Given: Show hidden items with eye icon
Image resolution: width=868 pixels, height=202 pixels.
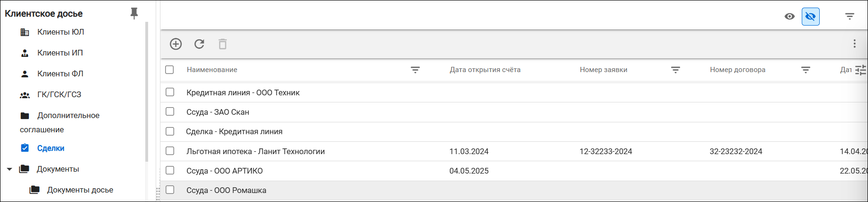Looking at the screenshot, I should 789,16.
